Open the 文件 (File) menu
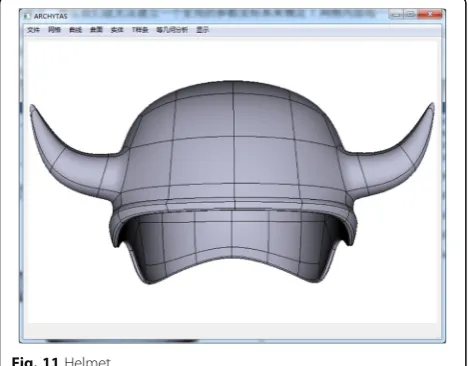This screenshot has width=469, height=366. 33,30
